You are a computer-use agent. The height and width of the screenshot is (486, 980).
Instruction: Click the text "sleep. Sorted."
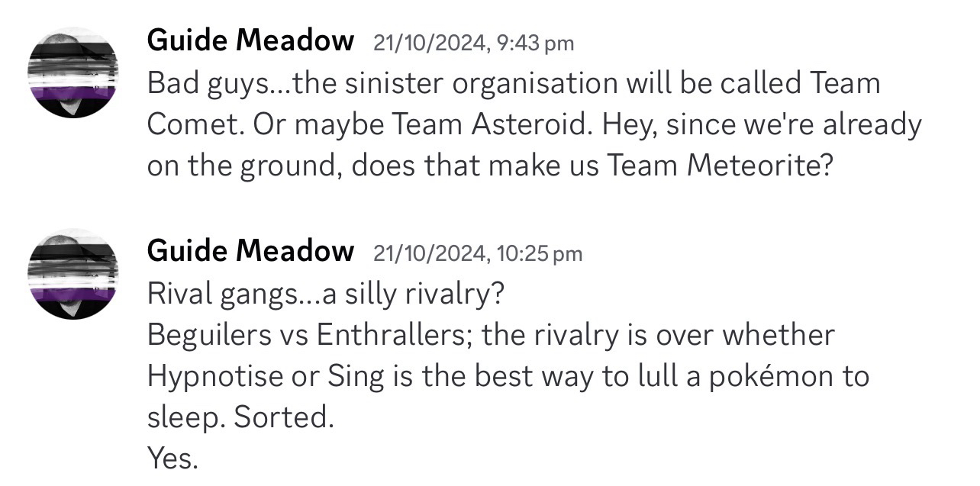click(240, 417)
